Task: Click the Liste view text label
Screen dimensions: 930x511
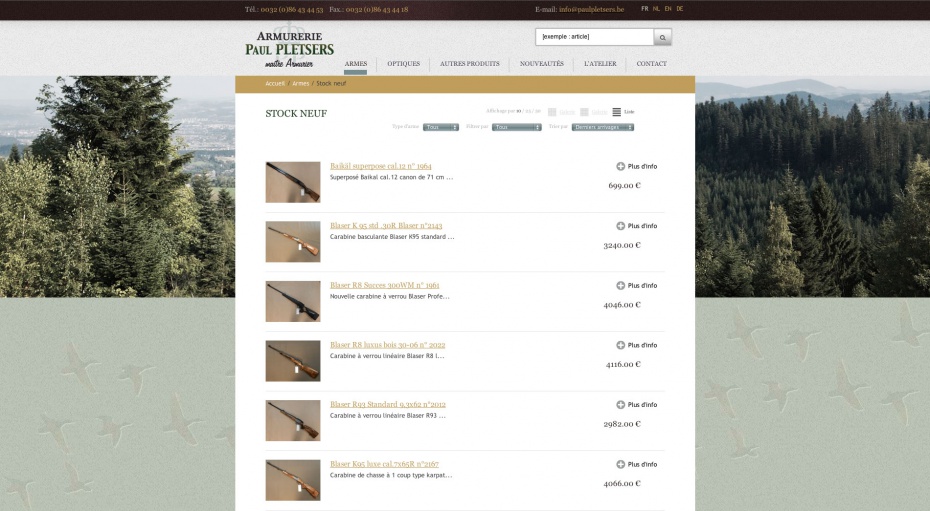Action: click(629, 112)
